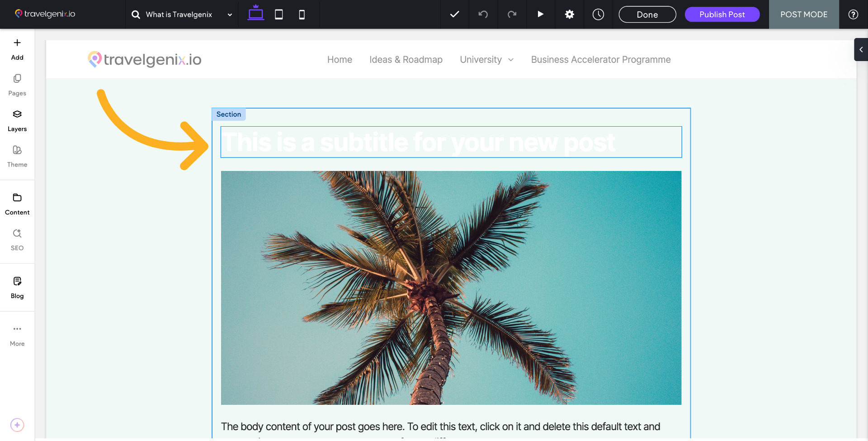Click Business Accelerator Programme nav item

[600, 60]
